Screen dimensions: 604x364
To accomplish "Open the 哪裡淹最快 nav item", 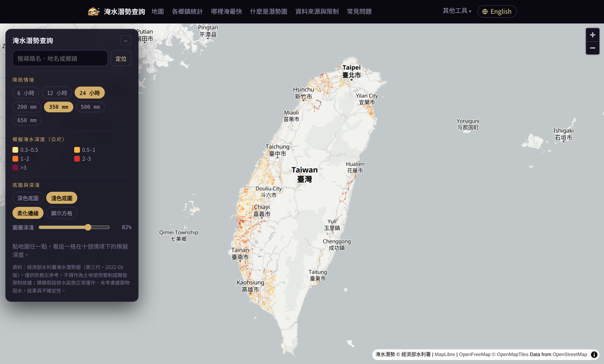I will [226, 12].
